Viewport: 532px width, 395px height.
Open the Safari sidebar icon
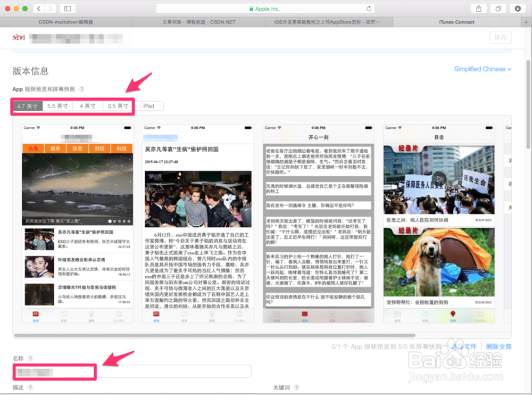click(x=66, y=9)
